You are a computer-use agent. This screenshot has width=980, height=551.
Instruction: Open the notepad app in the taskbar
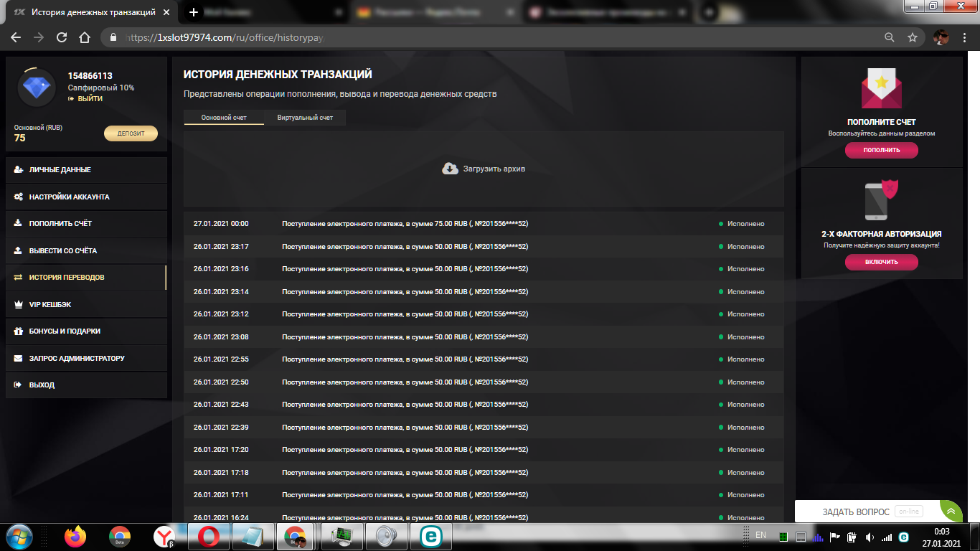[x=253, y=537]
